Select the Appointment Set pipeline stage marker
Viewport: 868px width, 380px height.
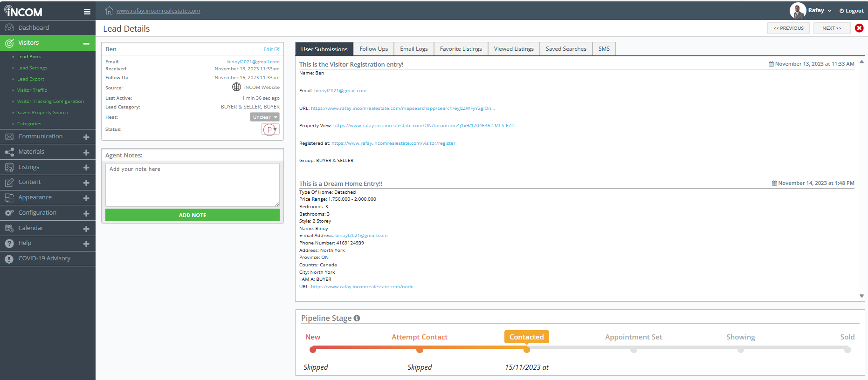(x=633, y=349)
